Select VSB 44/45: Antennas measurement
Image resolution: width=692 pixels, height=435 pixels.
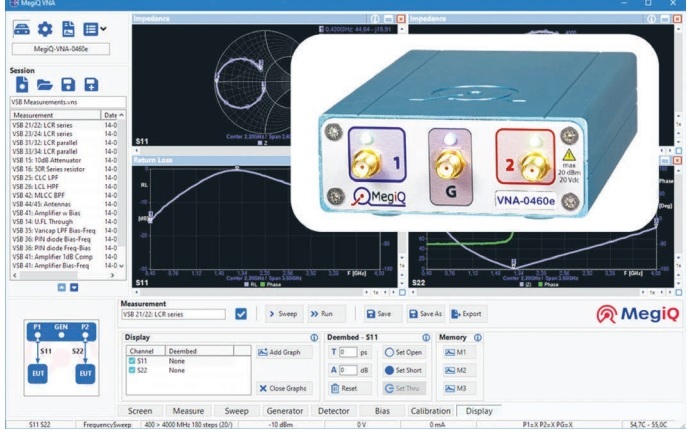[x=64, y=204]
